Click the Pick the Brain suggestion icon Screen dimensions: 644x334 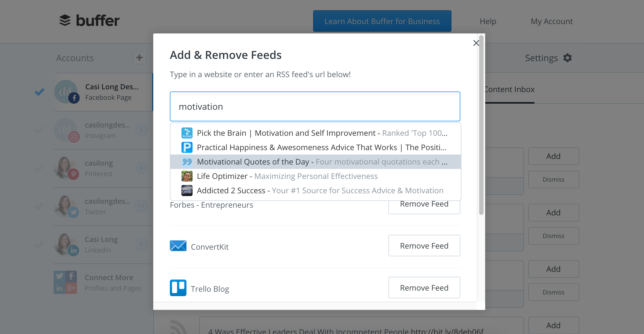187,133
